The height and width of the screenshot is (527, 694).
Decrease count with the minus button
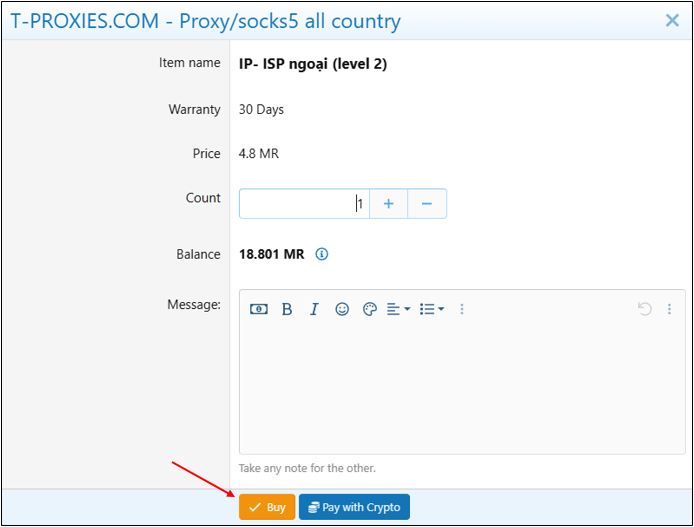point(427,204)
